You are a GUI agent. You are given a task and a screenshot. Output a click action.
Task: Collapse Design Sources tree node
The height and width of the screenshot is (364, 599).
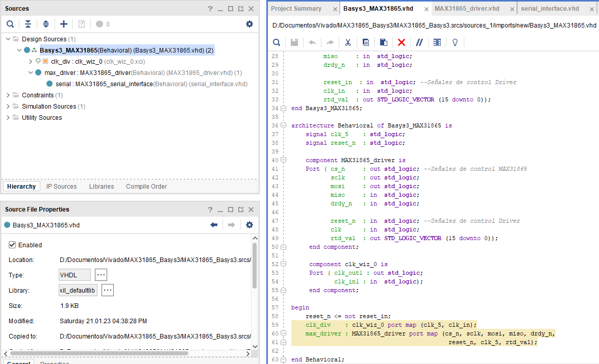tap(8, 39)
